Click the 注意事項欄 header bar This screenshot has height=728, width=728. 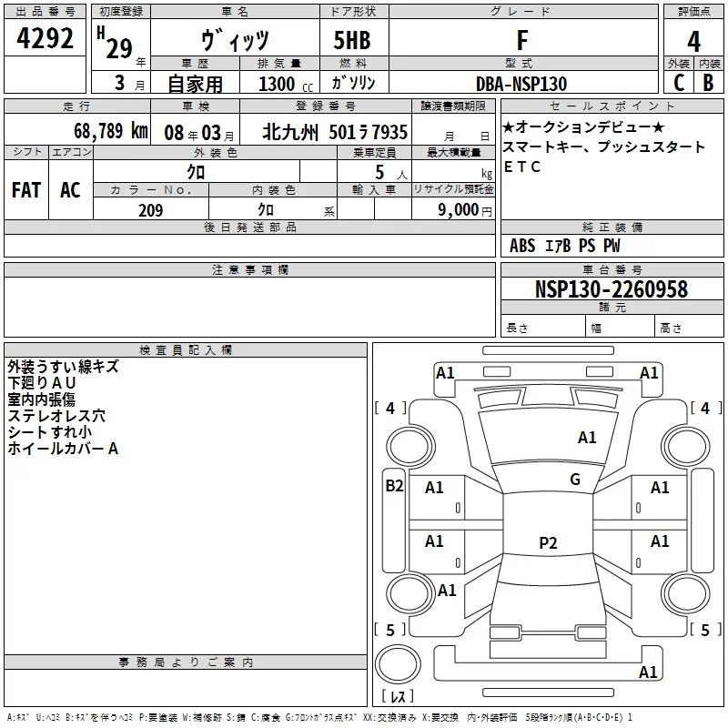[x=249, y=269]
